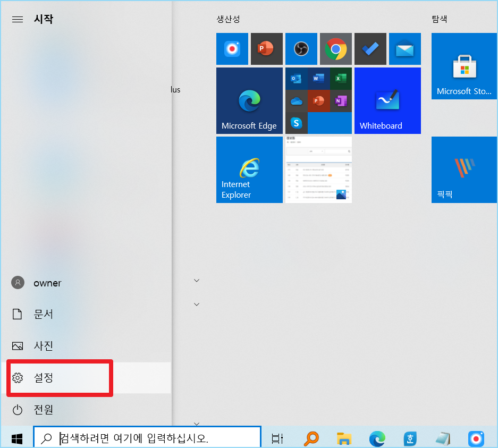Launch the PowerPoint tile
The width and height of the screenshot is (498, 448).
pos(266,49)
